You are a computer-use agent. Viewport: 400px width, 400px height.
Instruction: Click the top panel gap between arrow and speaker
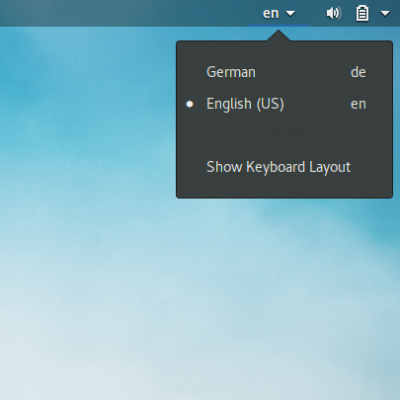click(311, 13)
